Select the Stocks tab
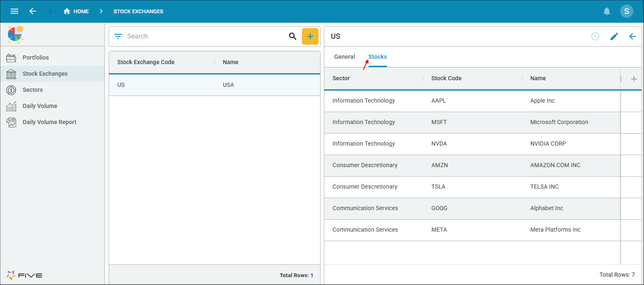644x285 pixels. (378, 57)
